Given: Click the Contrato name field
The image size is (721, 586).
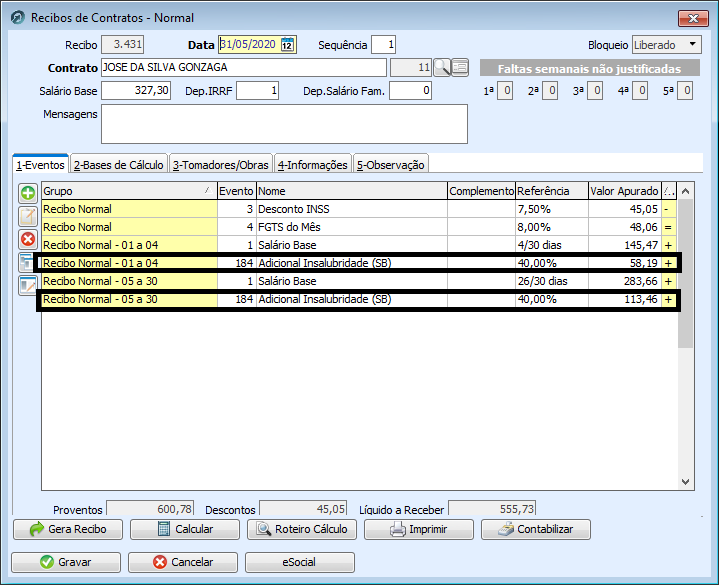Looking at the screenshot, I should click(244, 68).
